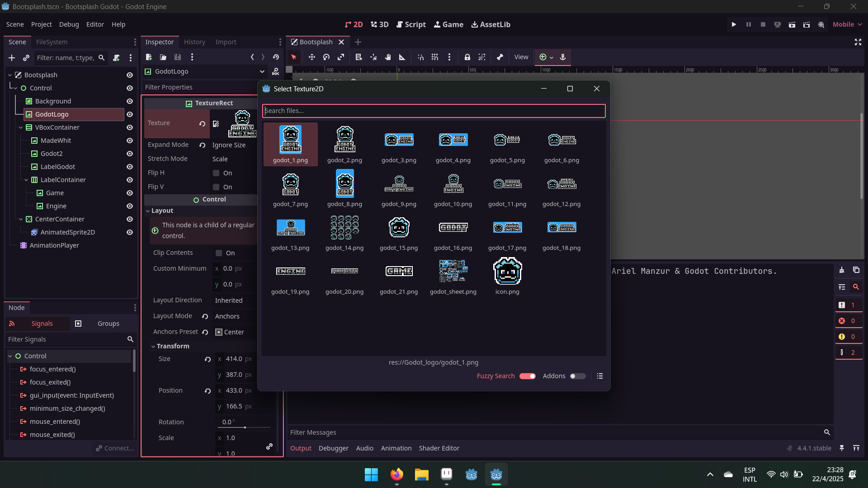Switch to the Script workspace
The height and width of the screenshot is (488, 868).
click(411, 24)
